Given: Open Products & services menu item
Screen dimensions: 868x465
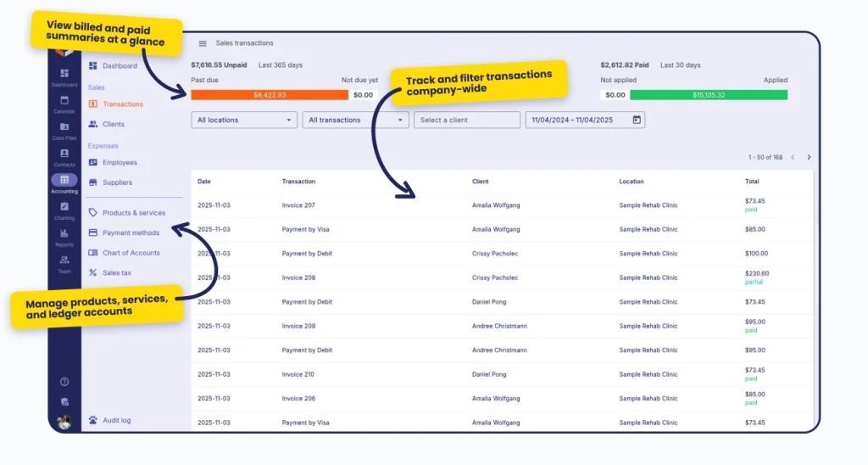Looking at the screenshot, I should [133, 213].
